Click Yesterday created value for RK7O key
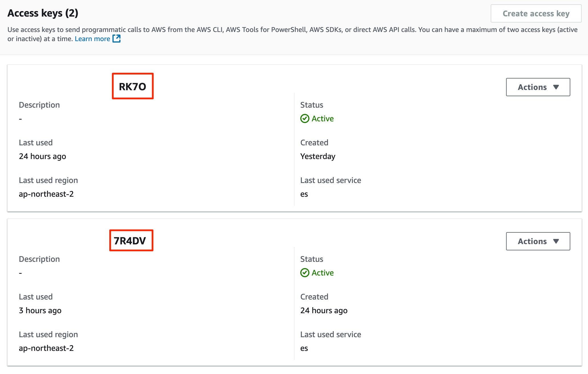Image resolution: width=588 pixels, height=374 pixels. [x=318, y=156]
